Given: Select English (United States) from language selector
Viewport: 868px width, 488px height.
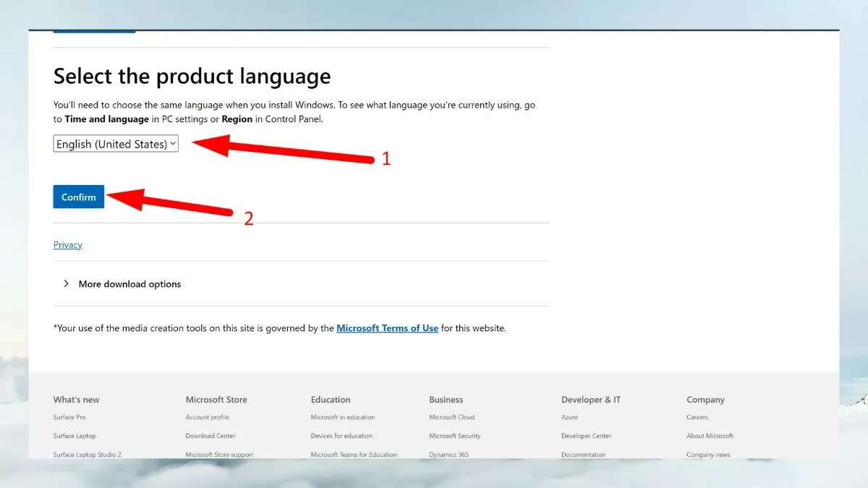Looking at the screenshot, I should pyautogui.click(x=114, y=143).
